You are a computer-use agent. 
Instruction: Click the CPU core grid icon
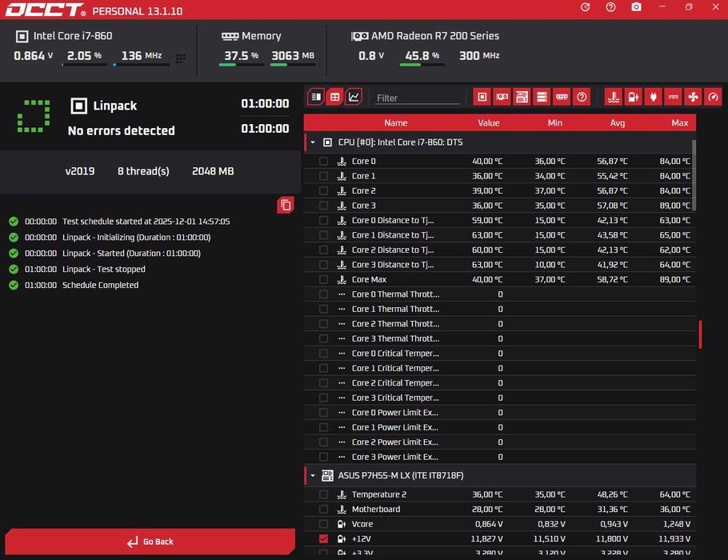181,58
